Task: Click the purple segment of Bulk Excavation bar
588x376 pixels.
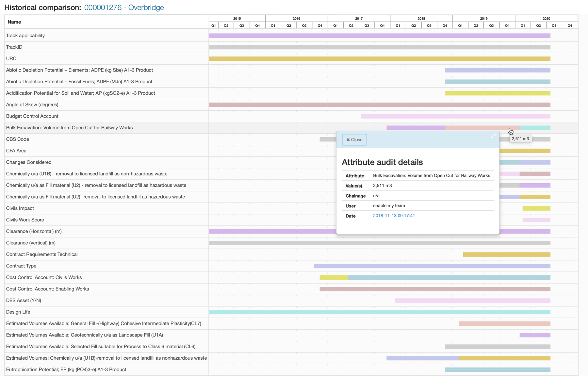Action: 416,128
